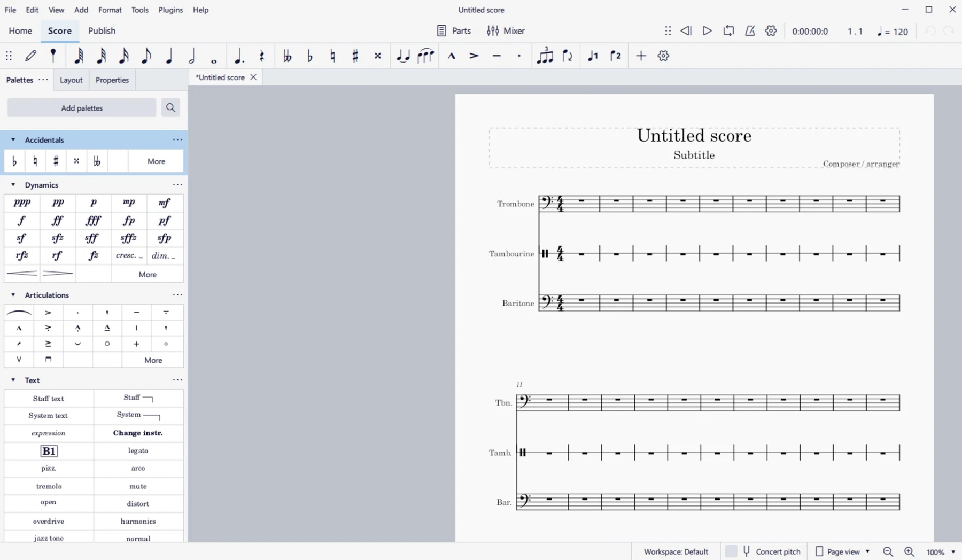Select the quarter note duration
Viewport: 962px width, 560px height.
(x=169, y=56)
